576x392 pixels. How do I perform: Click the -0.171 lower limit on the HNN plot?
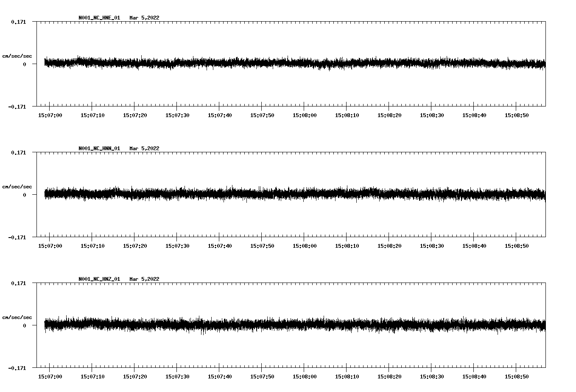17,237
